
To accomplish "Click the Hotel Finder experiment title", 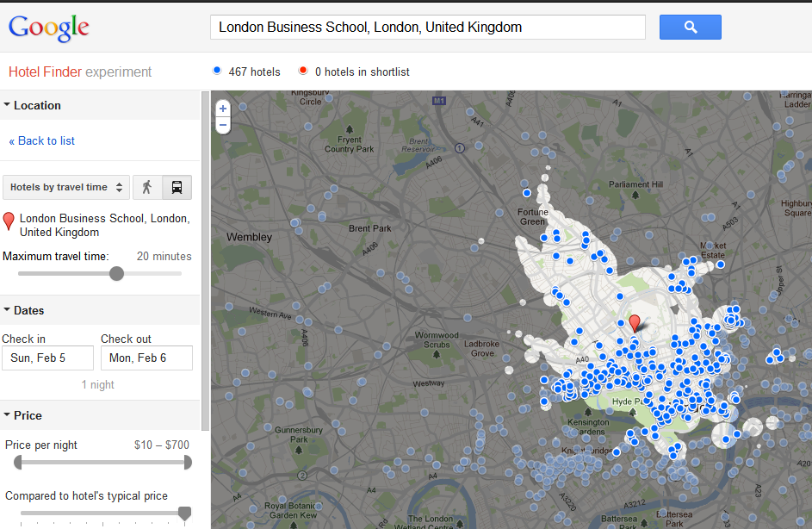I will click(x=80, y=72).
